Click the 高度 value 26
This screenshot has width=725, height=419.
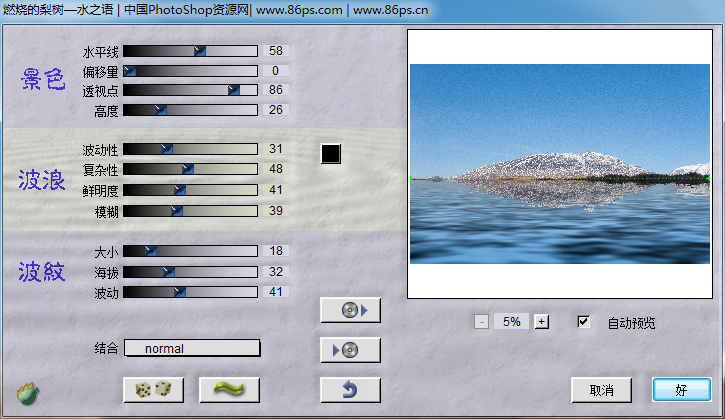coord(276,110)
